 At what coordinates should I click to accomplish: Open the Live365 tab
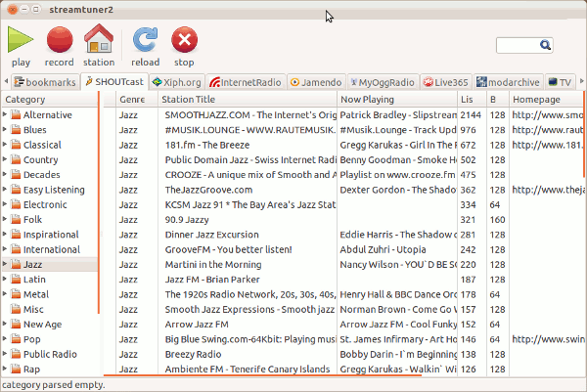pos(446,82)
